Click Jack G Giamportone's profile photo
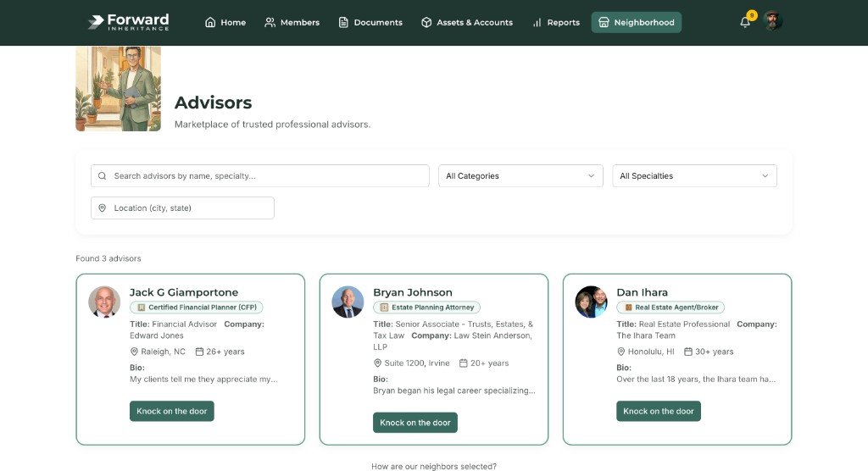The height and width of the screenshot is (471, 868). point(104,302)
